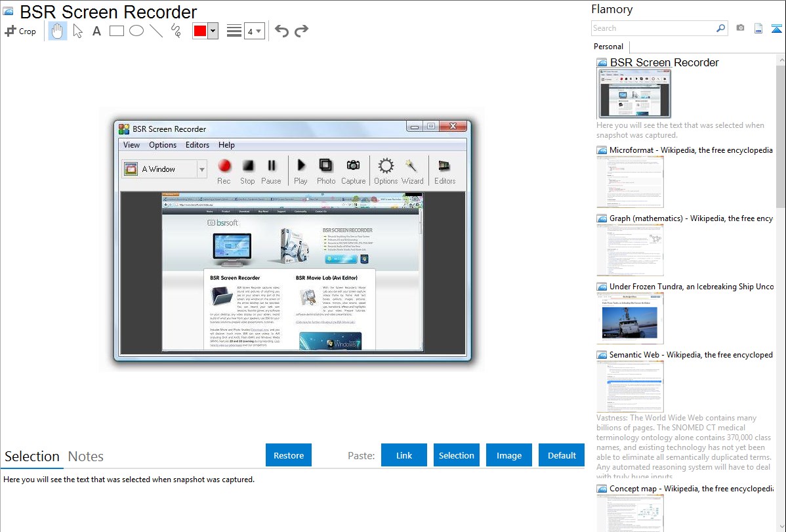786x532 pixels.
Task: Choose the straight line tool
Action: tap(156, 31)
